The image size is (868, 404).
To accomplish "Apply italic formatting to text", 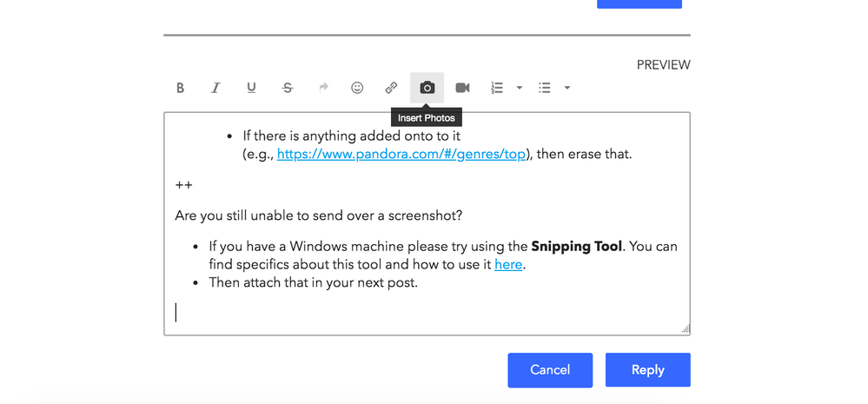I will click(x=215, y=88).
